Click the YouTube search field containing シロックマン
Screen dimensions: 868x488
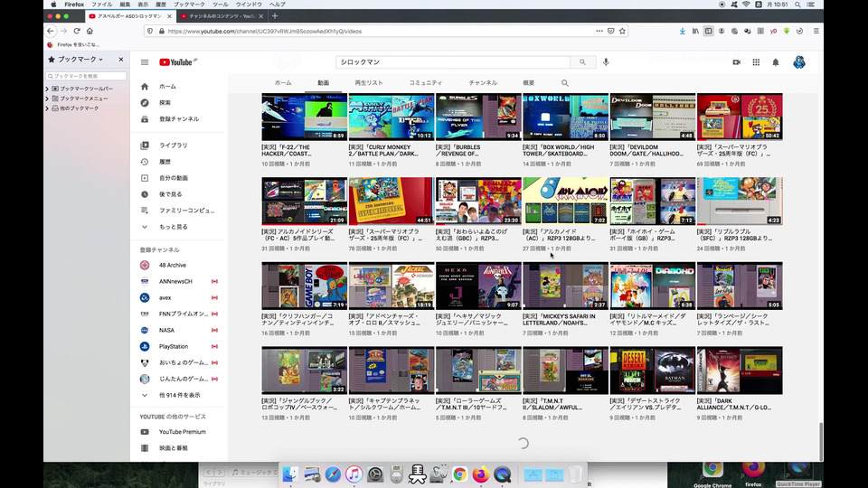tap(453, 62)
